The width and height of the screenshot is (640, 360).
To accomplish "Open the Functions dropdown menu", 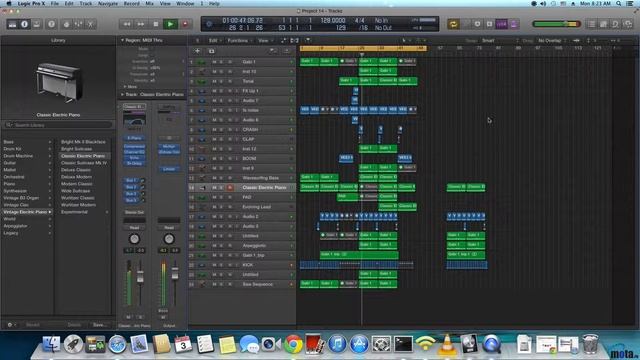I will [239, 40].
